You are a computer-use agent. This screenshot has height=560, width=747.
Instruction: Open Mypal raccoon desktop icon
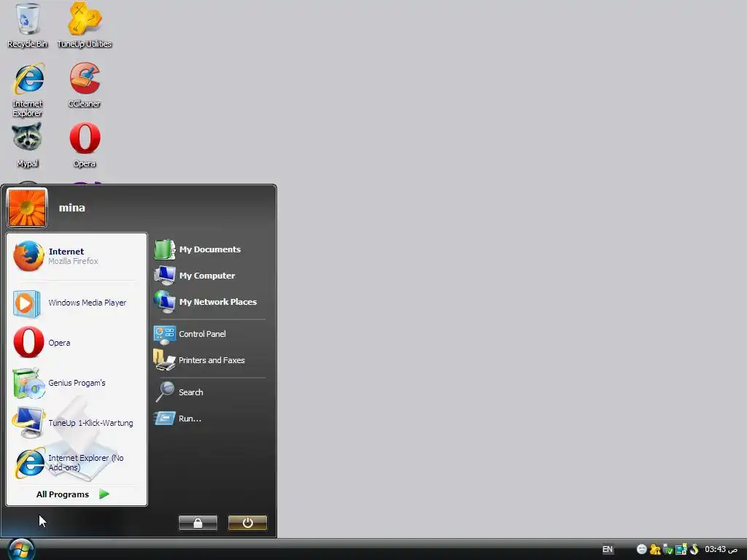27,145
